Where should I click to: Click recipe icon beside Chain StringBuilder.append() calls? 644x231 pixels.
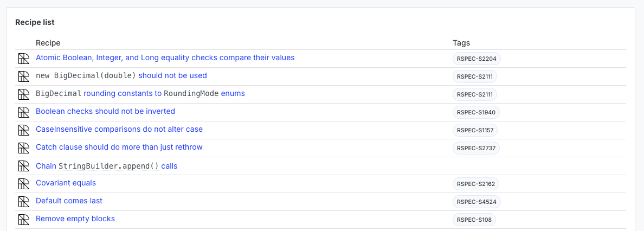[24, 166]
